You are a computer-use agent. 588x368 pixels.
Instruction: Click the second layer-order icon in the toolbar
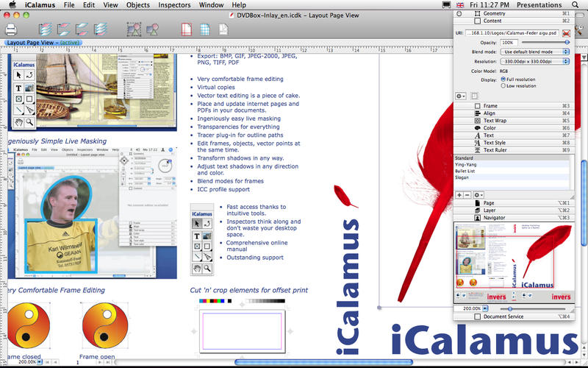[64, 29]
